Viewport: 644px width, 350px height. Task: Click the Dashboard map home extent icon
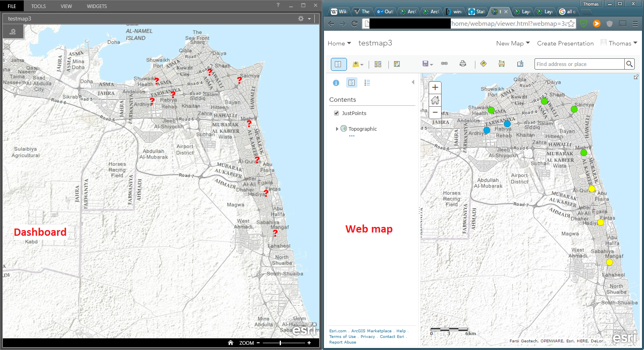click(x=231, y=343)
